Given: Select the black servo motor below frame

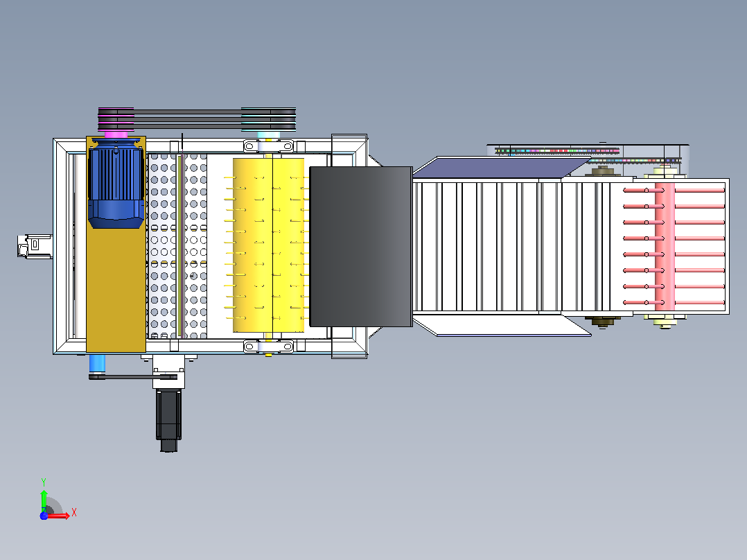Looking at the screenshot, I should [168, 421].
